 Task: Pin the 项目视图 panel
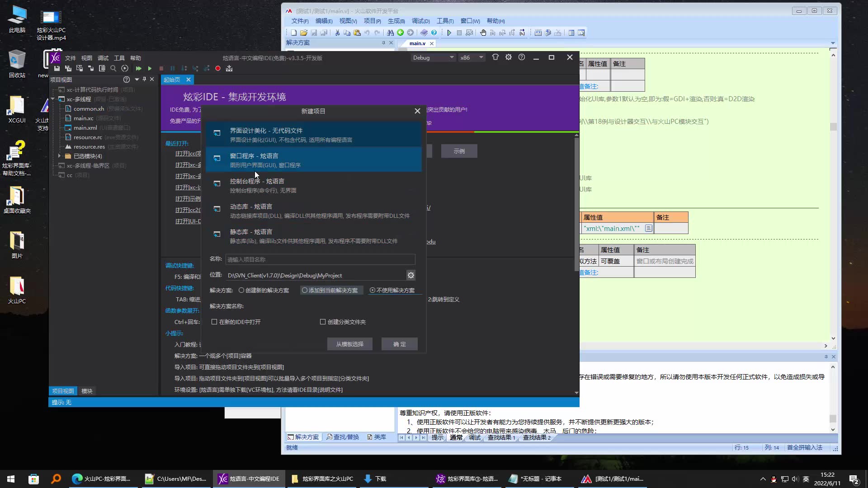click(144, 79)
